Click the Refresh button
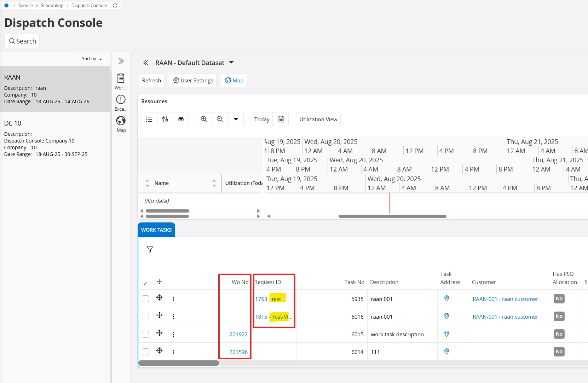The image size is (588, 383). point(151,80)
